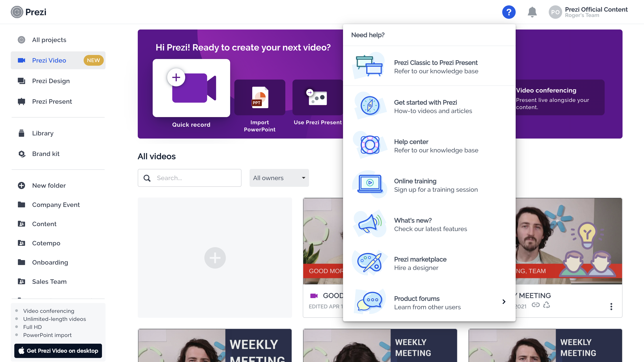Open the PO account avatar
This screenshot has height=362, width=644.
555,12
